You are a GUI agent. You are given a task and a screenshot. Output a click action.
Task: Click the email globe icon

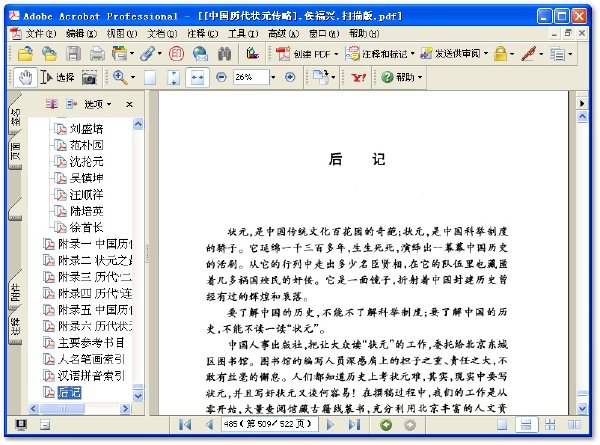(200, 54)
